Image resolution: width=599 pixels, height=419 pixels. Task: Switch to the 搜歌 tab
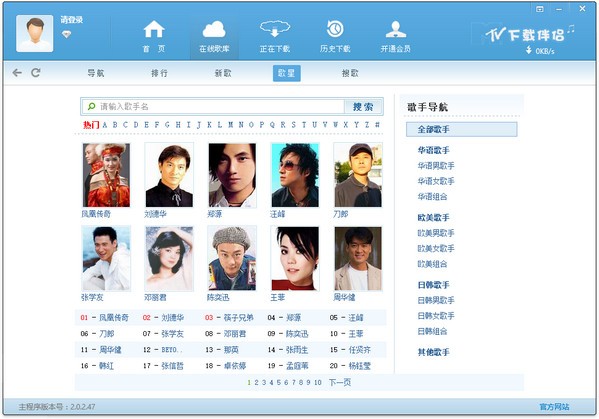[350, 73]
